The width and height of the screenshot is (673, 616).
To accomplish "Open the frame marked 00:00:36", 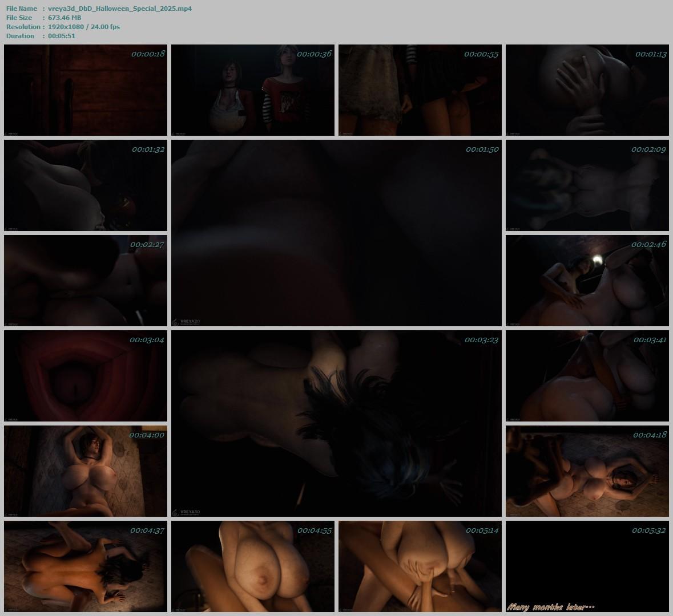I will point(253,90).
